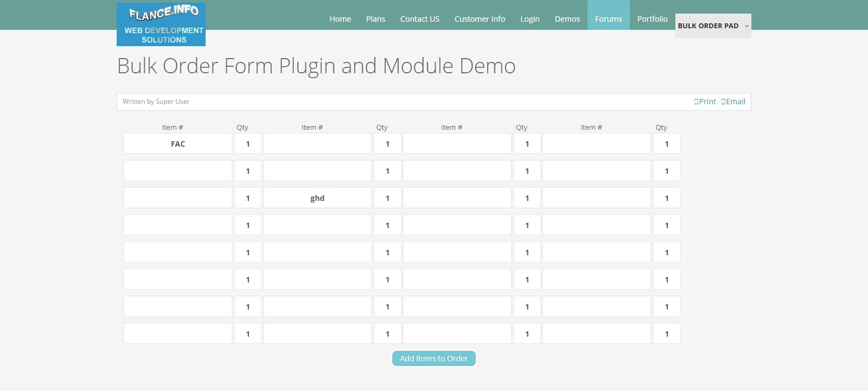
Task: Navigate to Demos
Action: pos(567,19)
